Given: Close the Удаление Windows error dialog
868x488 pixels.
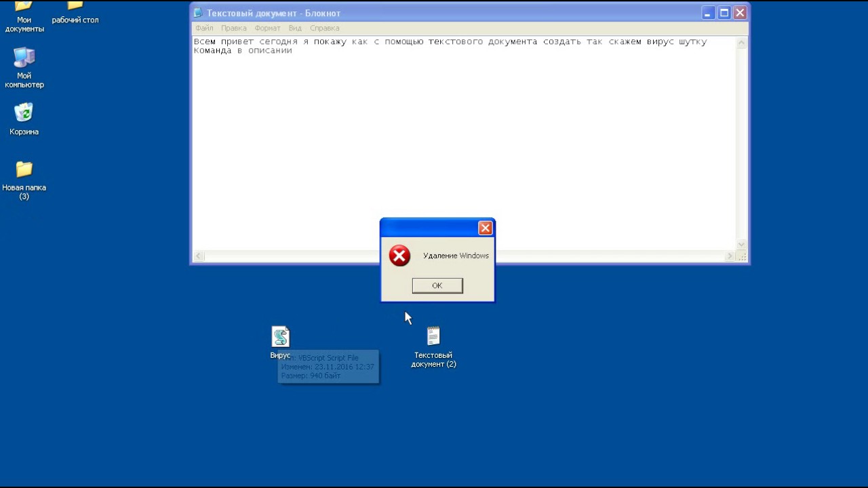Looking at the screenshot, I should pyautogui.click(x=486, y=228).
